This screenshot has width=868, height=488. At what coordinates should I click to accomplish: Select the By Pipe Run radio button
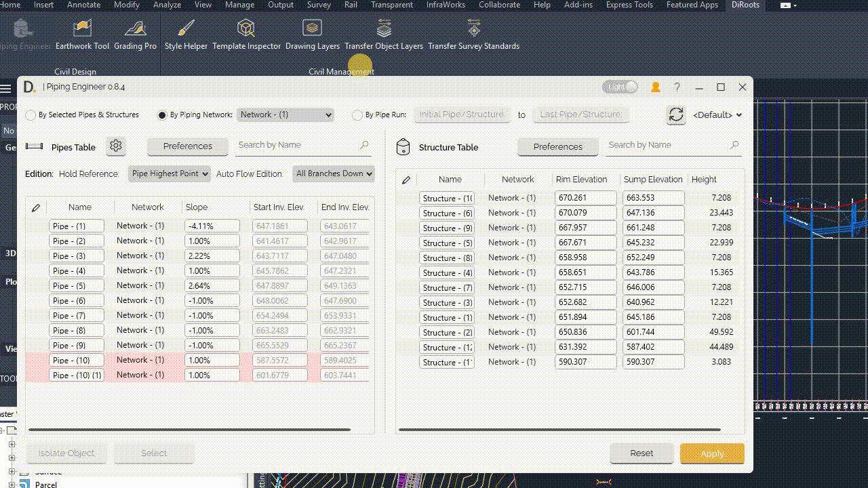pos(357,115)
